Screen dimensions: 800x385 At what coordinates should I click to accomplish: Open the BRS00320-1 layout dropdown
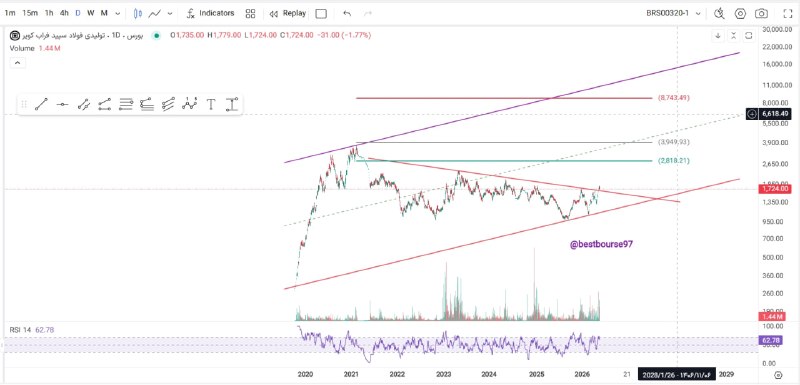tap(673, 13)
